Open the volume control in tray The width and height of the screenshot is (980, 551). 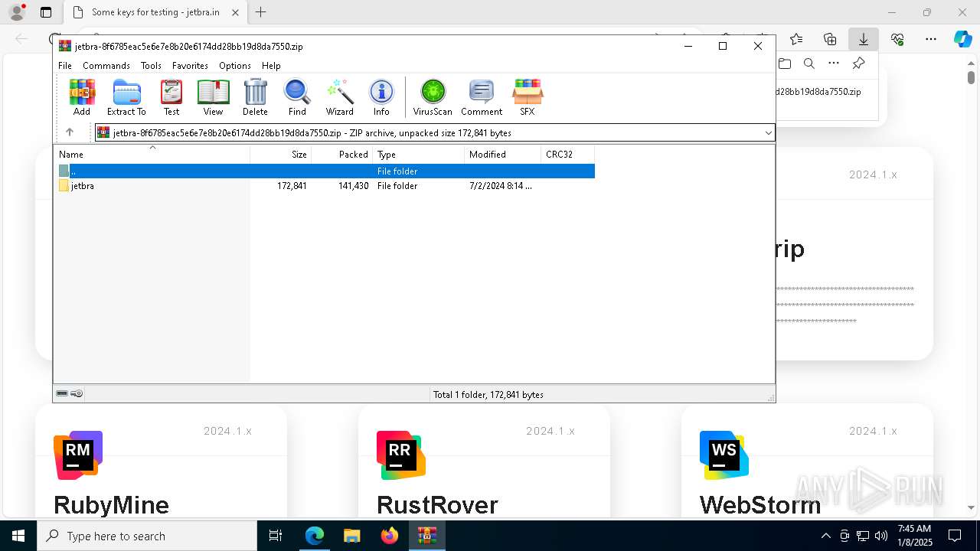pos(881,536)
